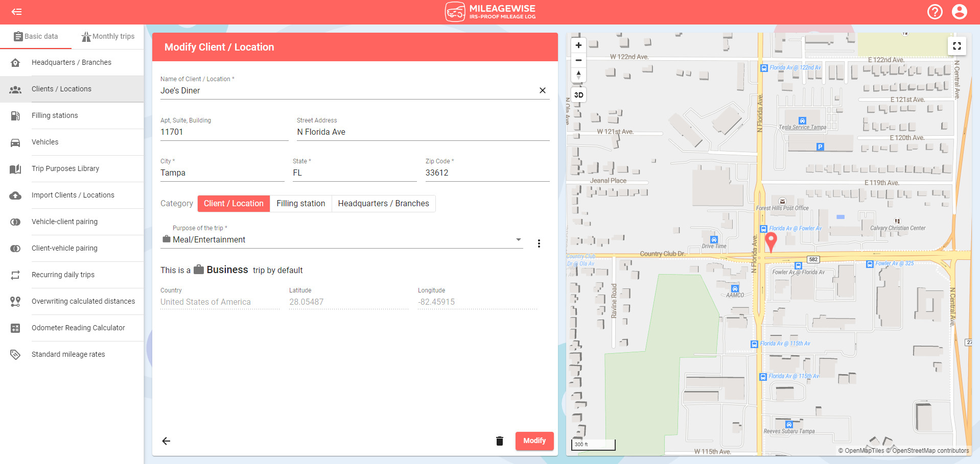Screen dimensions: 980x464
Task: Toggle the Business trip default type
Action: tap(221, 270)
